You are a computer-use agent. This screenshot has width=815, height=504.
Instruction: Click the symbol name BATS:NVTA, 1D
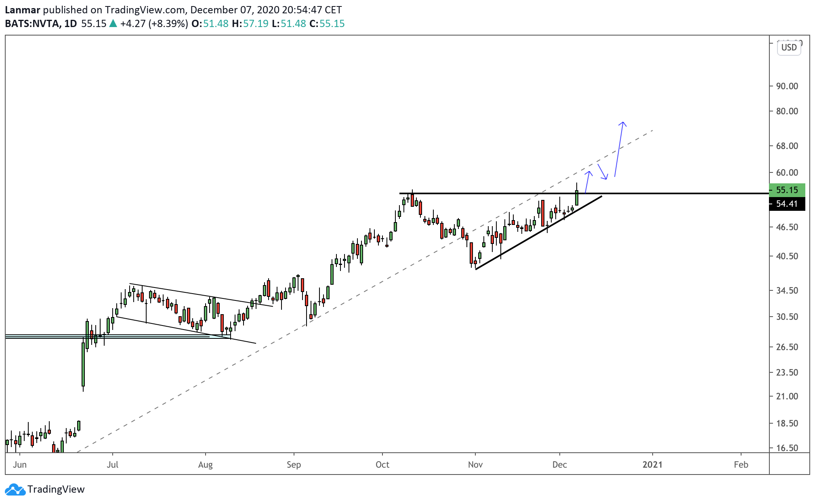click(x=41, y=23)
